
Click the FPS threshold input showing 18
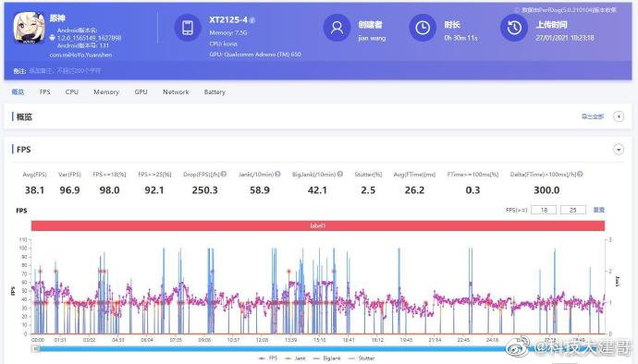coord(544,210)
